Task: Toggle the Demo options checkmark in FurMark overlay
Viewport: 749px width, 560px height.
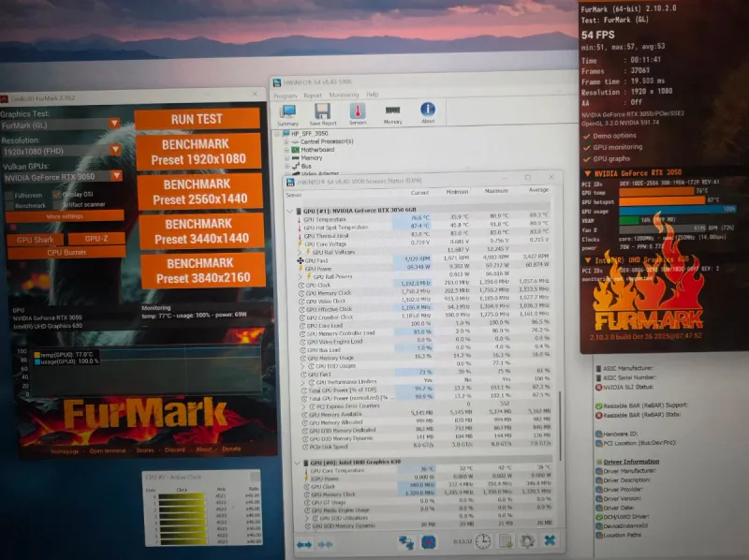Action: coord(587,136)
